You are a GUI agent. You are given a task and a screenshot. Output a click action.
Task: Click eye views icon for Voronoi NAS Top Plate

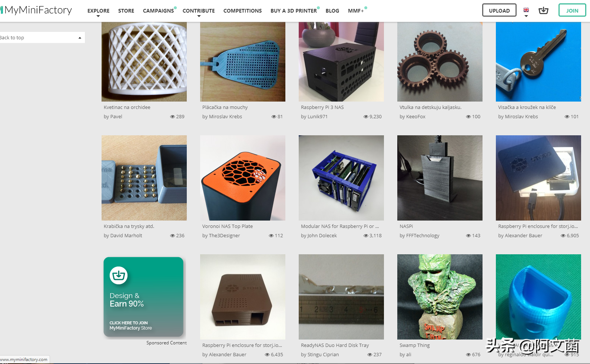271,236
